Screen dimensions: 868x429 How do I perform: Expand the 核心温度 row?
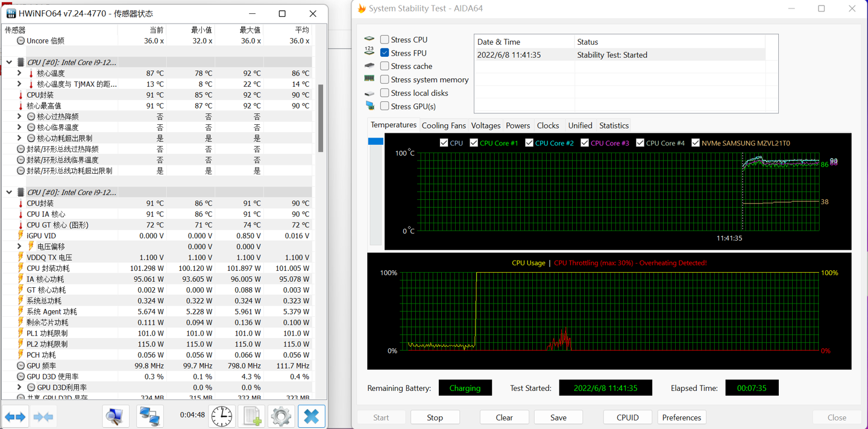19,73
